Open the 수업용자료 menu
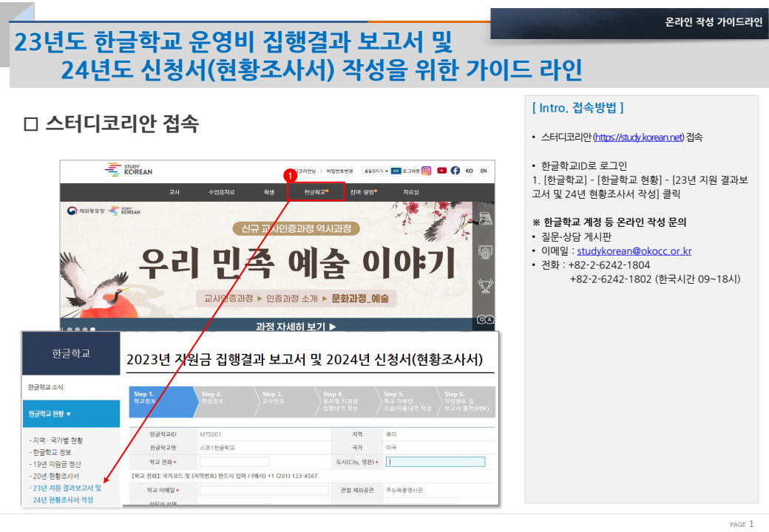769x532 pixels. (x=222, y=192)
